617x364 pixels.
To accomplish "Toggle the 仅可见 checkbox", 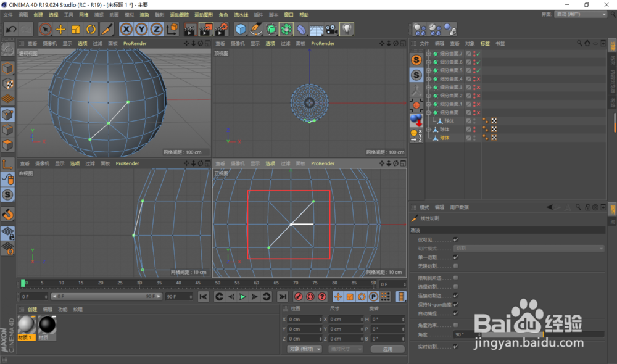I will click(x=456, y=239).
